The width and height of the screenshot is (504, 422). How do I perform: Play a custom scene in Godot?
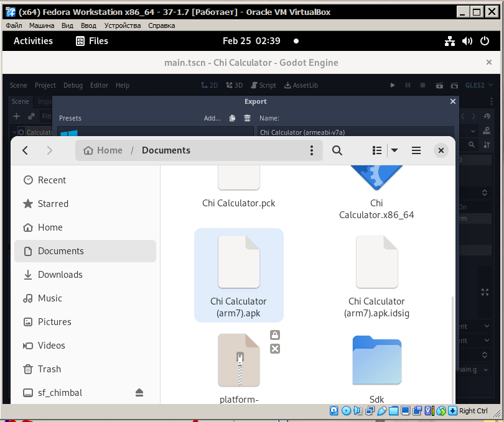(454, 85)
